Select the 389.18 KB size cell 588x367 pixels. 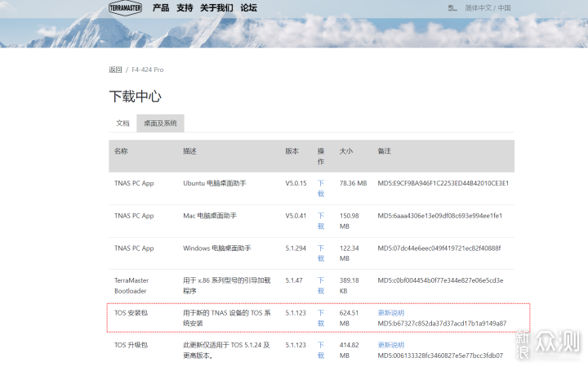click(x=350, y=285)
